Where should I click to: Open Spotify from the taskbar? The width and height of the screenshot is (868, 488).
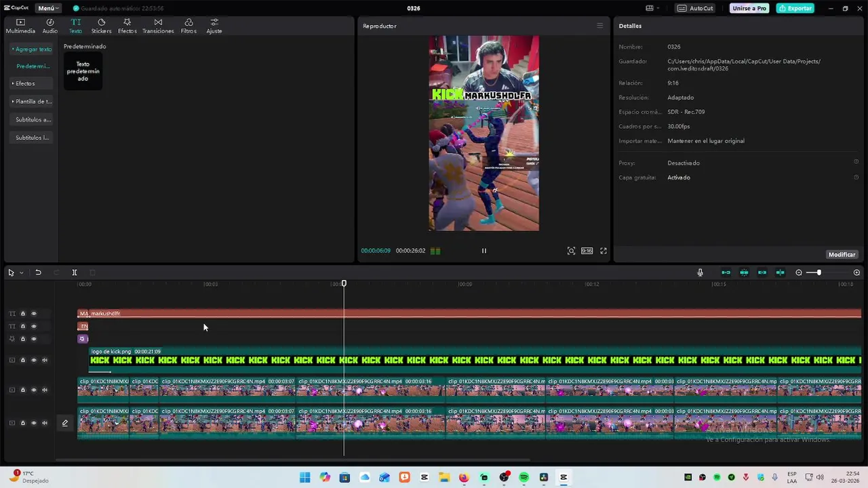tap(524, 478)
